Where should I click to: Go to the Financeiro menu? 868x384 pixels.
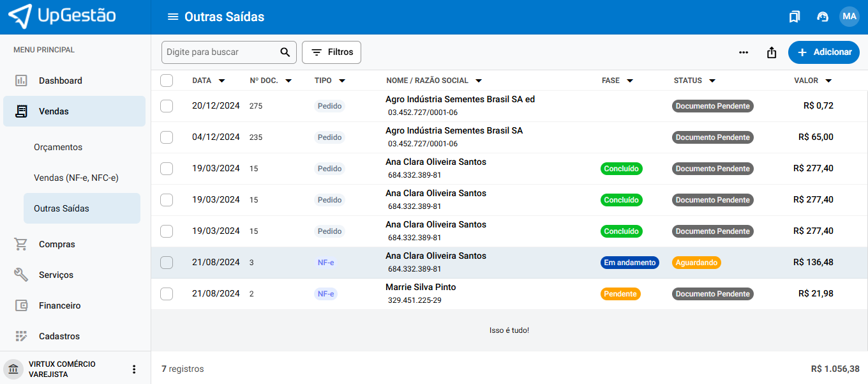(59, 305)
